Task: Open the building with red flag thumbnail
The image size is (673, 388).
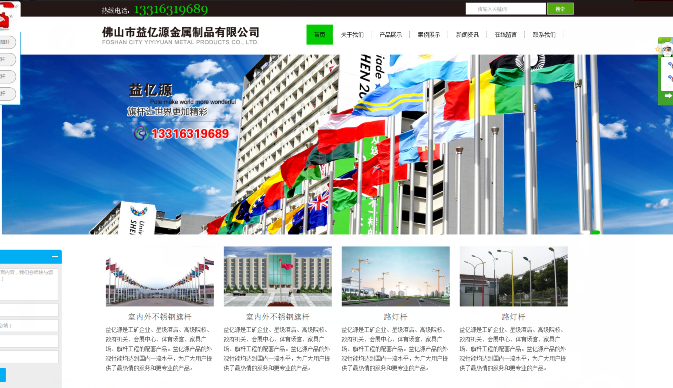Action: point(278,276)
